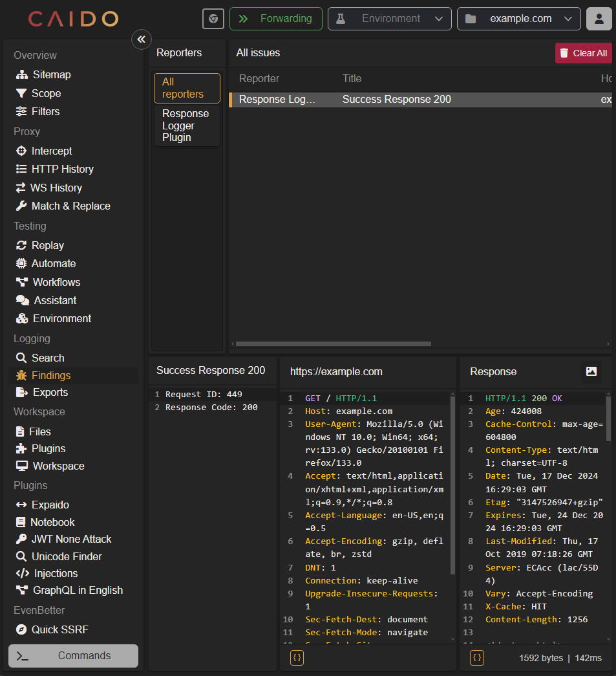Click the braces format icon under response pane
The image size is (616, 676).
pyautogui.click(x=477, y=658)
